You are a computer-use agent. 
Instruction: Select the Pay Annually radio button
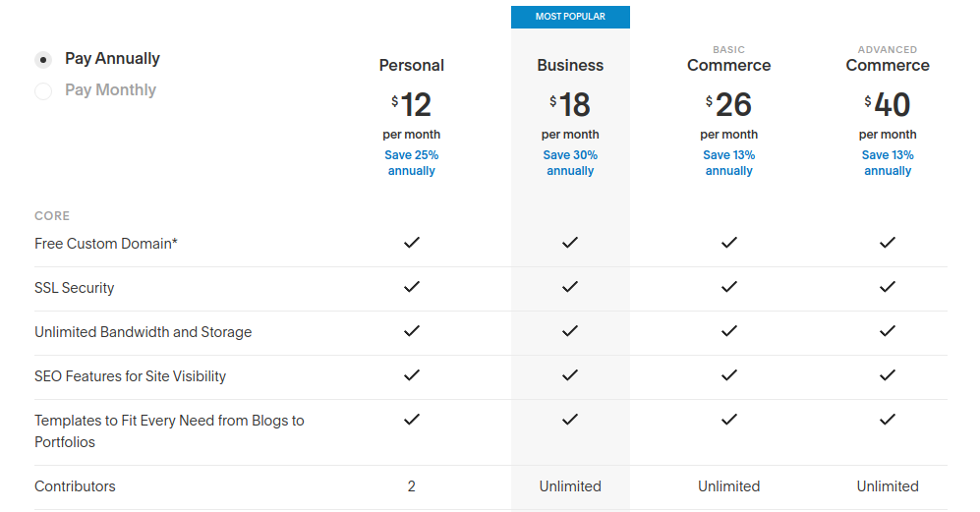tap(43, 60)
